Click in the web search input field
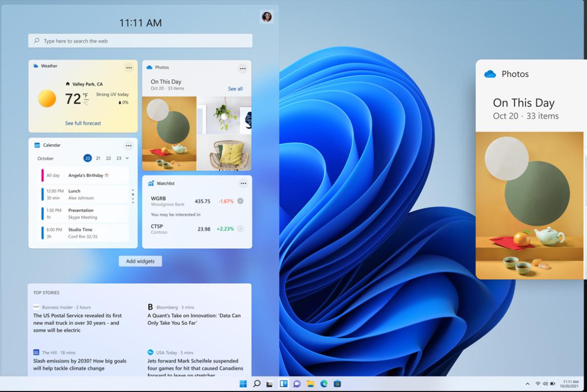Image resolution: width=587 pixels, height=392 pixels. 140,40
